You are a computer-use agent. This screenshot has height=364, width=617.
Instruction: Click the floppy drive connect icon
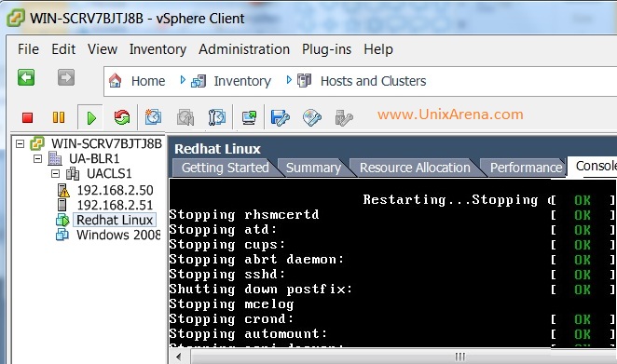(x=281, y=117)
